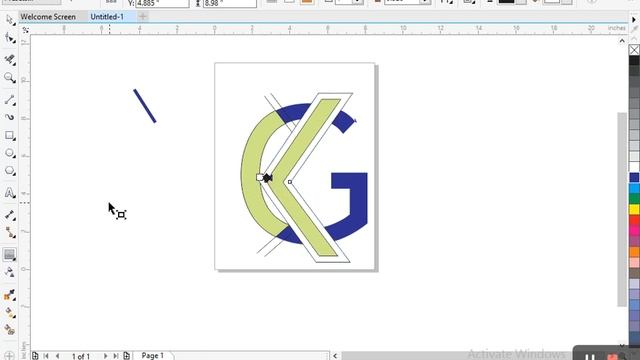Open a new document tab with plus
Screen dimensions: 640x360
143,16
